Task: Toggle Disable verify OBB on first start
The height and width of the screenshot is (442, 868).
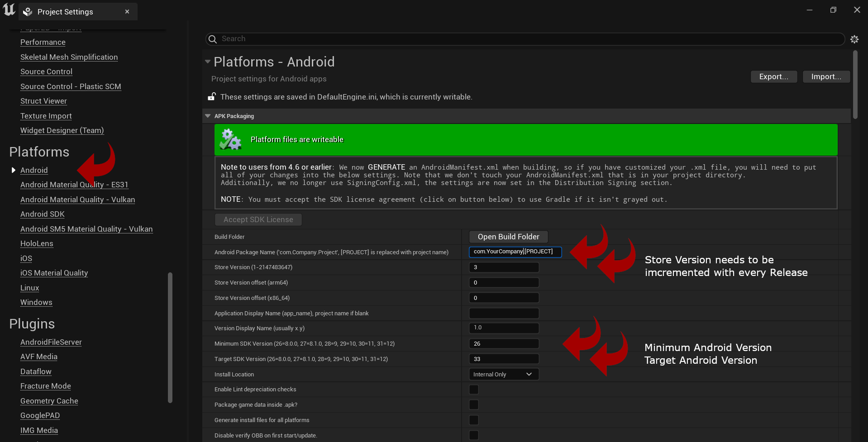Action: (x=474, y=435)
